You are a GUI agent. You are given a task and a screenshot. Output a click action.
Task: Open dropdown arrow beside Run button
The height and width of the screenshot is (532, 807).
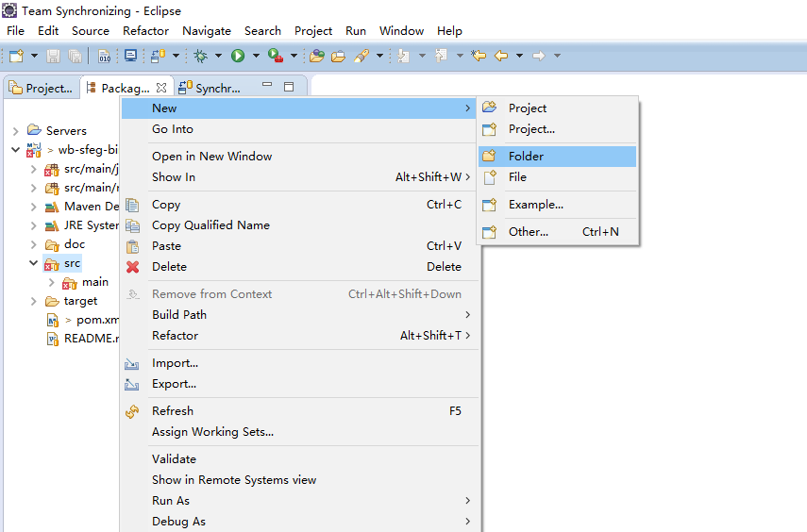point(256,57)
